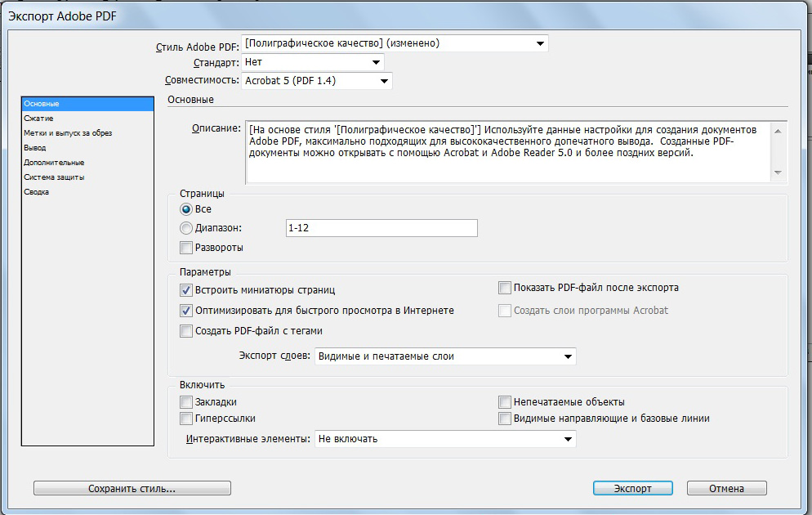812x515 pixels.
Task: Enable the Развороты checkbox
Action: coord(186,248)
